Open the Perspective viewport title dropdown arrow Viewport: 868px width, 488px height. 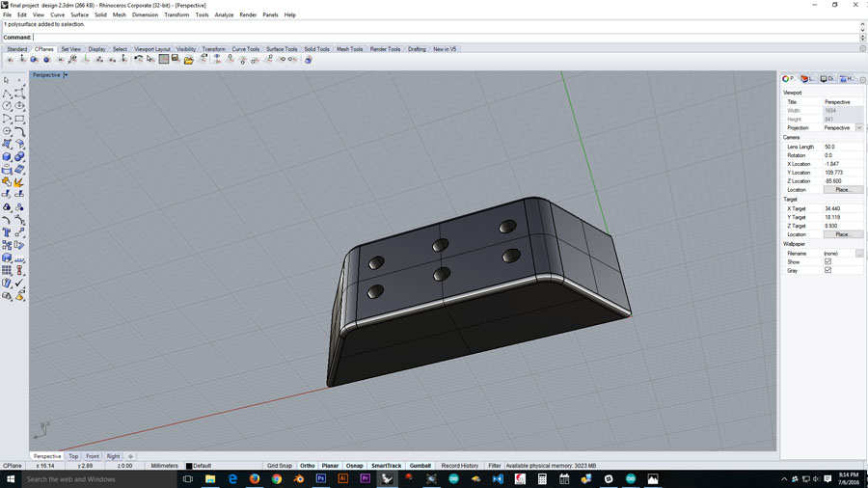[x=66, y=75]
